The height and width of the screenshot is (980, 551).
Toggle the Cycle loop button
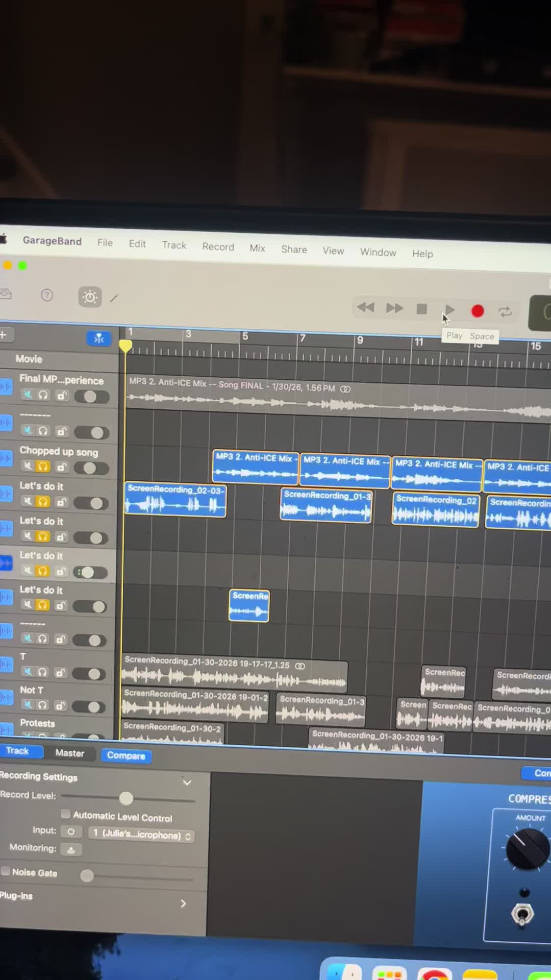[505, 312]
